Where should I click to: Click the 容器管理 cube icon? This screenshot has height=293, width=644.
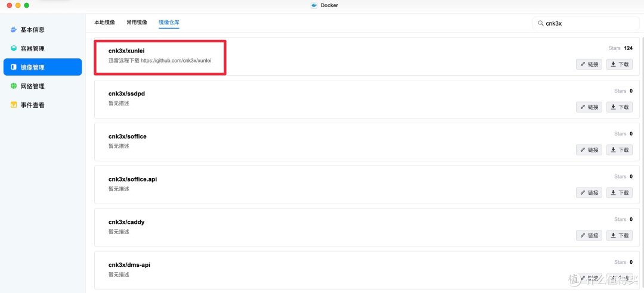(14, 48)
